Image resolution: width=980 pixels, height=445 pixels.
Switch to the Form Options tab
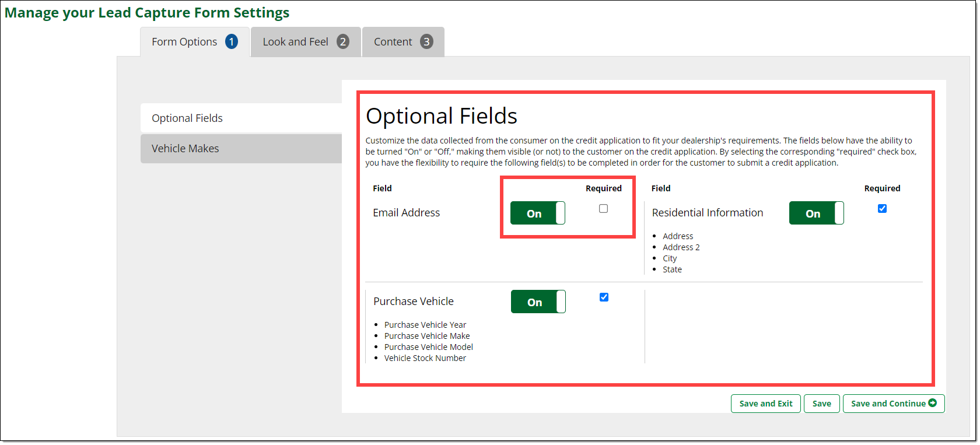click(x=184, y=42)
